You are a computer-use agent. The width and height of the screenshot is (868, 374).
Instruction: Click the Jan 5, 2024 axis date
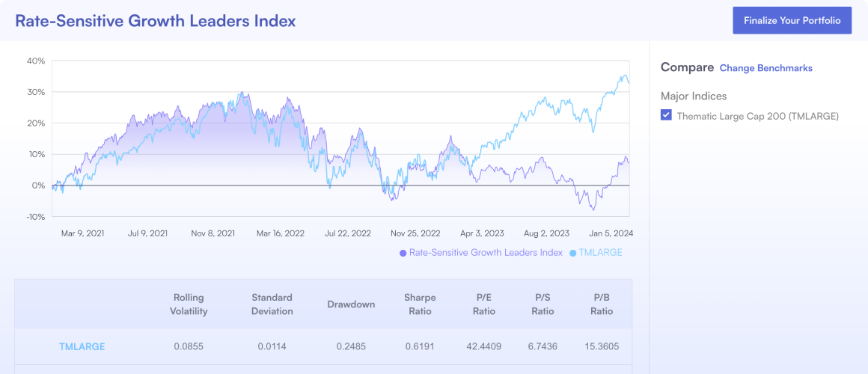pyautogui.click(x=609, y=233)
